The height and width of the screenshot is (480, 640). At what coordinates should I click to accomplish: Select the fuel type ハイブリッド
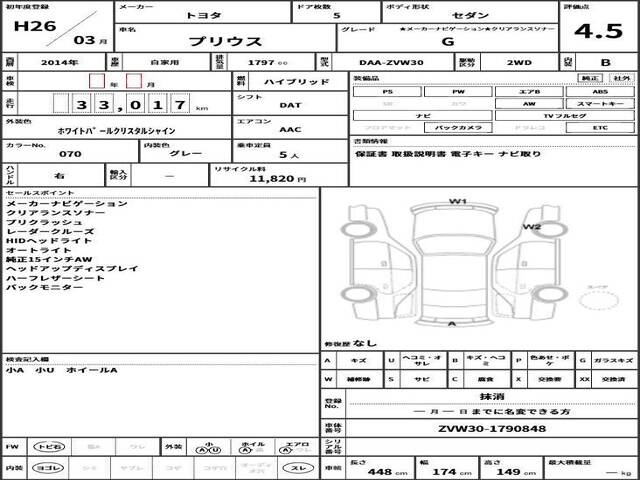click(x=296, y=82)
